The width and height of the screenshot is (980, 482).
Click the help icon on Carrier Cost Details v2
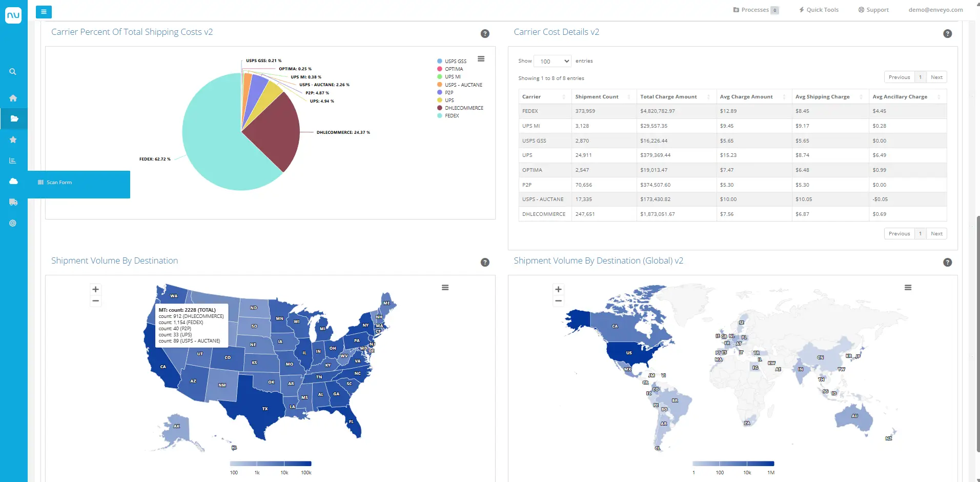[947, 33]
